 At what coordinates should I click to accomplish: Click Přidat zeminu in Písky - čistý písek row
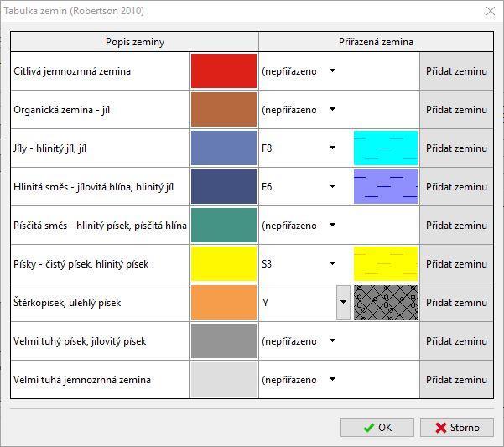[456, 264]
